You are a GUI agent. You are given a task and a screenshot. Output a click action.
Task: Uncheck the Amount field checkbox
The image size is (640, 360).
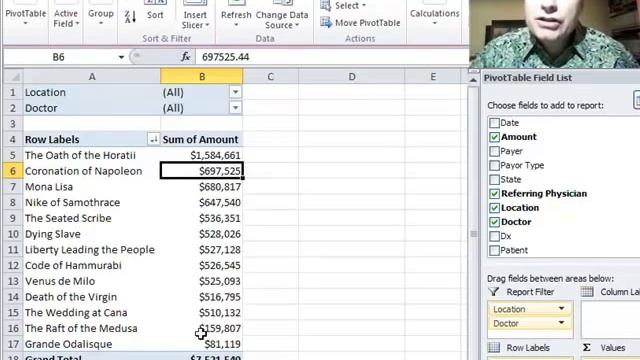tap(494, 137)
